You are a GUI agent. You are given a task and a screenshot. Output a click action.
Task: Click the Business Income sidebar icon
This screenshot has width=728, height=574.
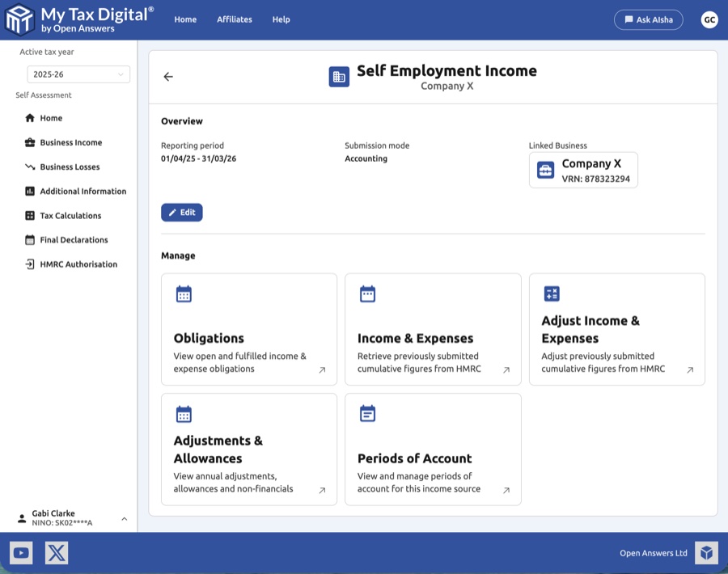[x=30, y=142]
